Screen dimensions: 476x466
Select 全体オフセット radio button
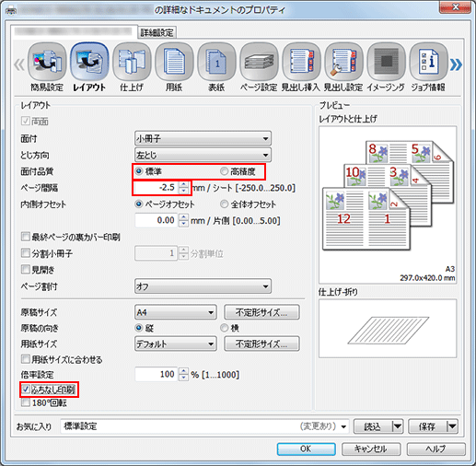(x=225, y=204)
